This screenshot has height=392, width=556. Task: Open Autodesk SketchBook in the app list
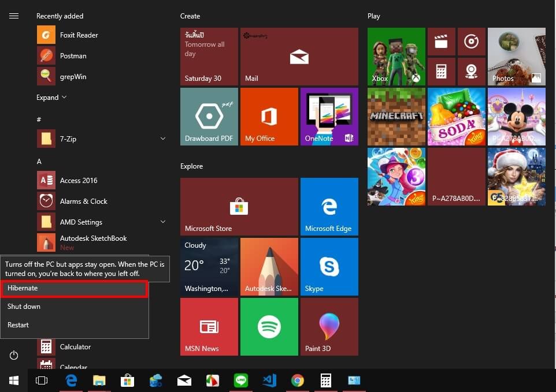101,242
